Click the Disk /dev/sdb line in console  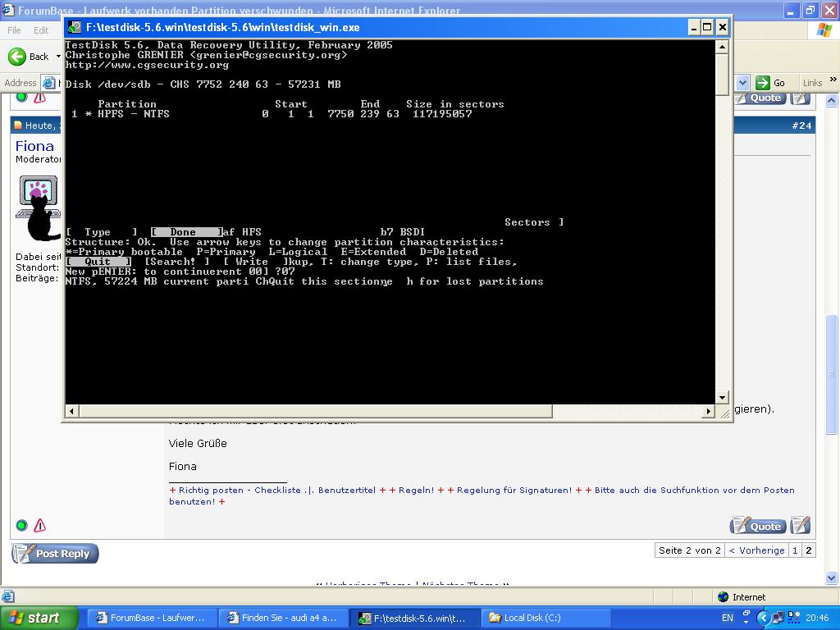coord(203,84)
